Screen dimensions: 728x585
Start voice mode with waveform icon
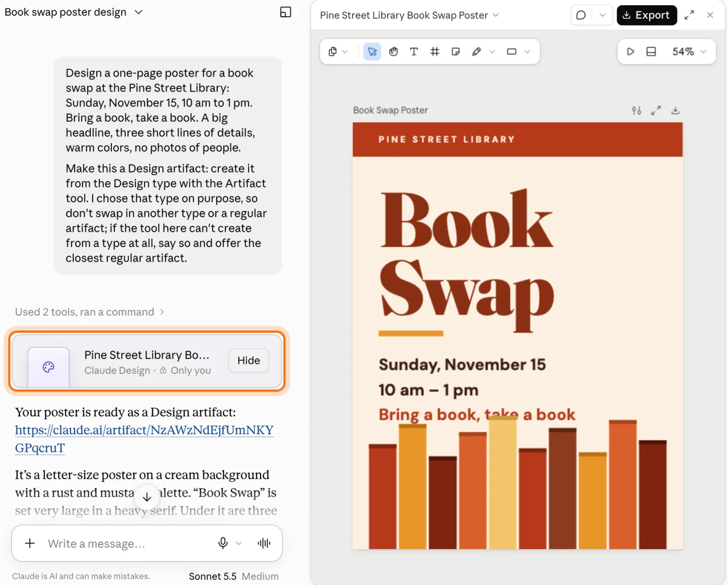264,543
